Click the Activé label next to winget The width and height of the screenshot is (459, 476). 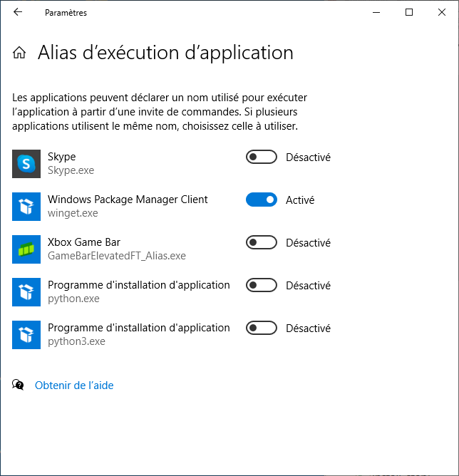coord(300,200)
